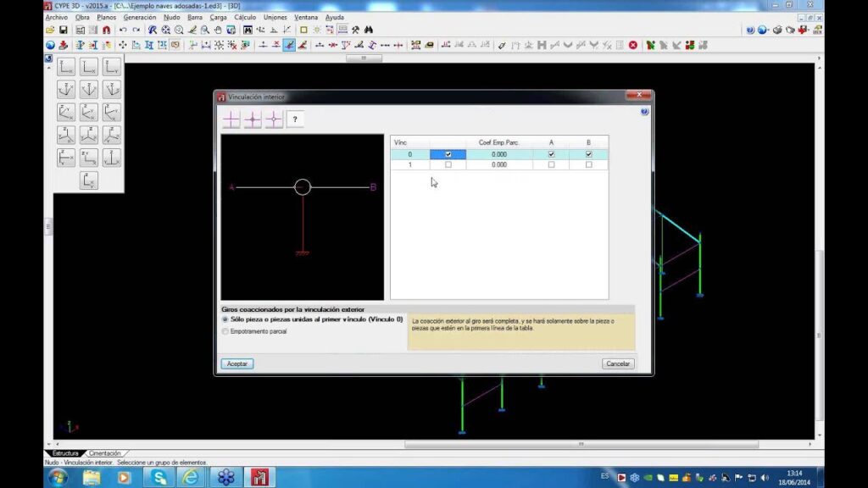Open the Cálculo menu
868x488 pixels.
pyautogui.click(x=245, y=17)
